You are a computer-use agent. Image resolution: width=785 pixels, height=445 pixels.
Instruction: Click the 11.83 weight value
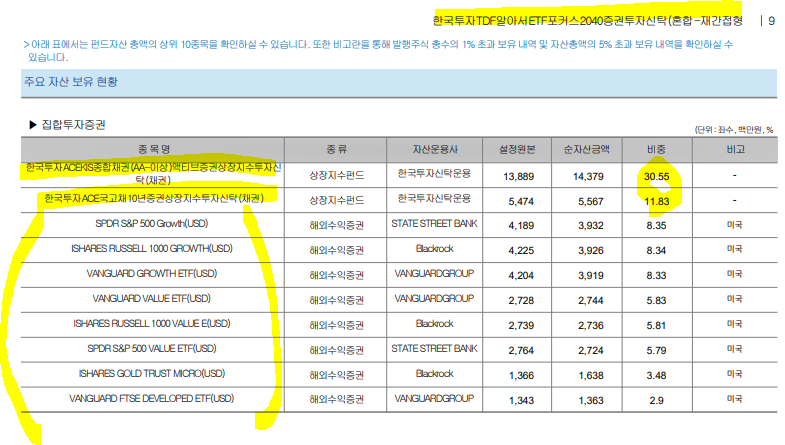click(x=656, y=201)
